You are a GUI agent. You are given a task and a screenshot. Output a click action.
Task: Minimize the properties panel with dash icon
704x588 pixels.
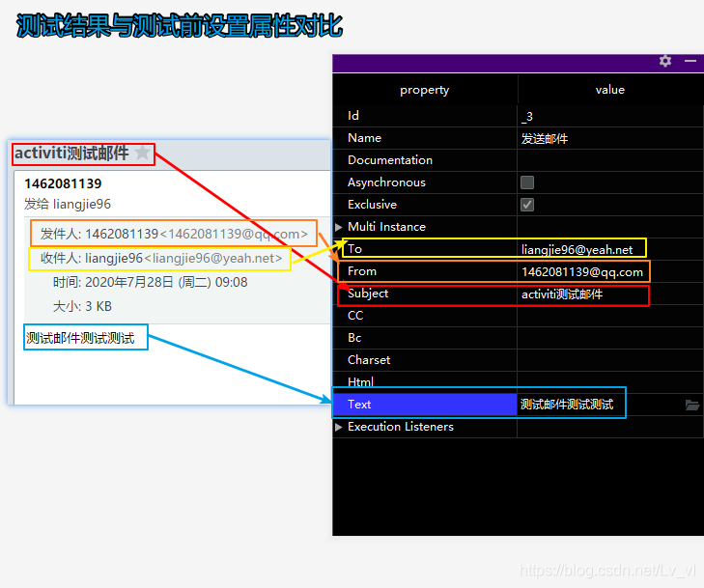click(x=690, y=61)
